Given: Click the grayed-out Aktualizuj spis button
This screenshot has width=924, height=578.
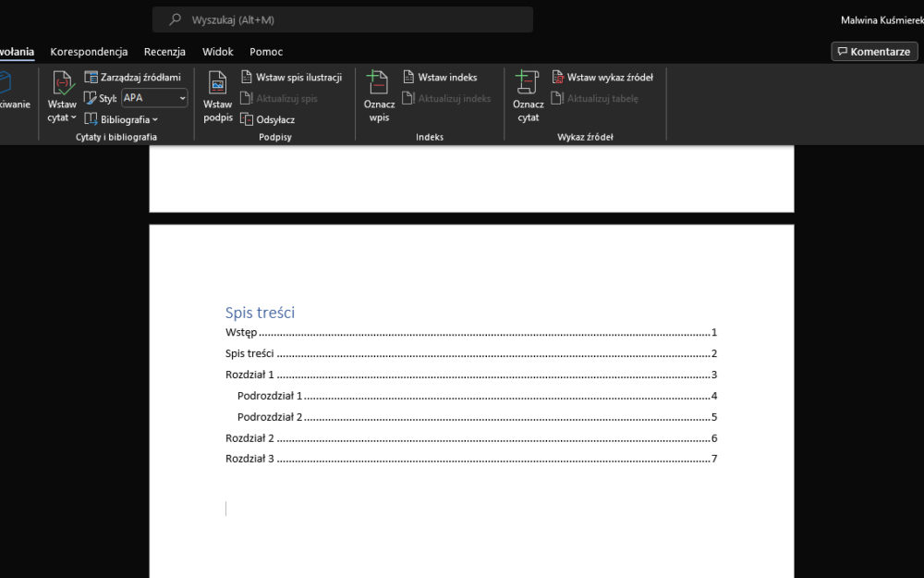Looking at the screenshot, I should point(279,99).
